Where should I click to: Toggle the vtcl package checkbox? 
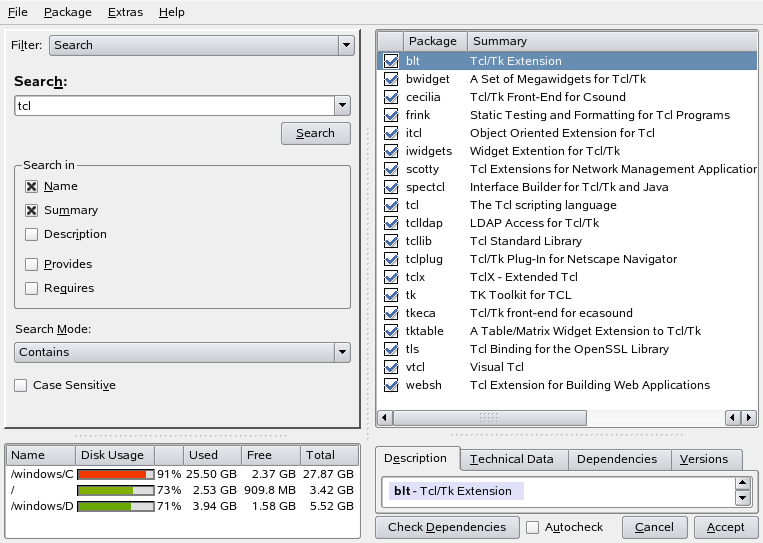[x=391, y=367]
